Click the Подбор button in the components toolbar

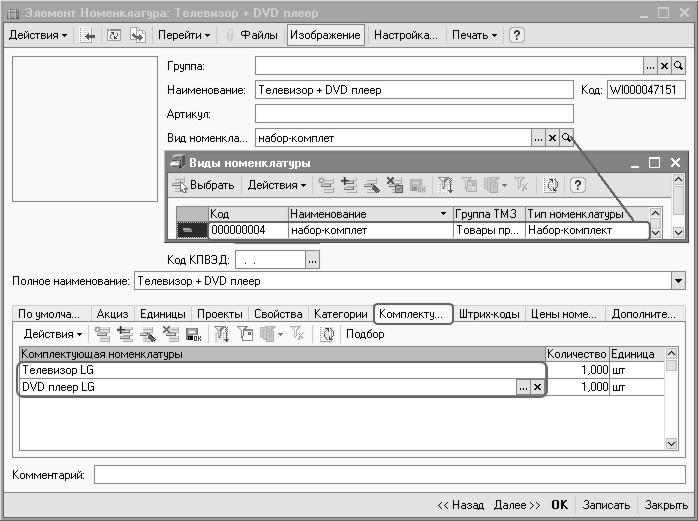[365, 334]
